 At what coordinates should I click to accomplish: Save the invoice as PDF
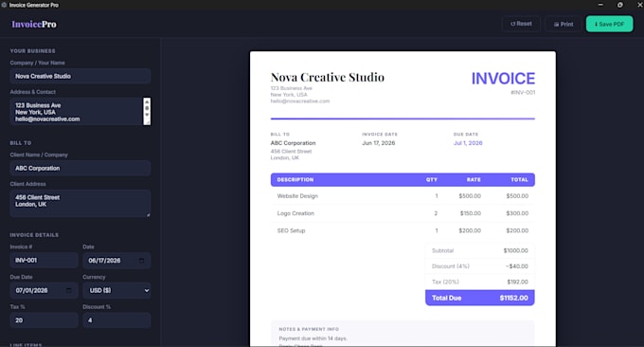pyautogui.click(x=609, y=24)
